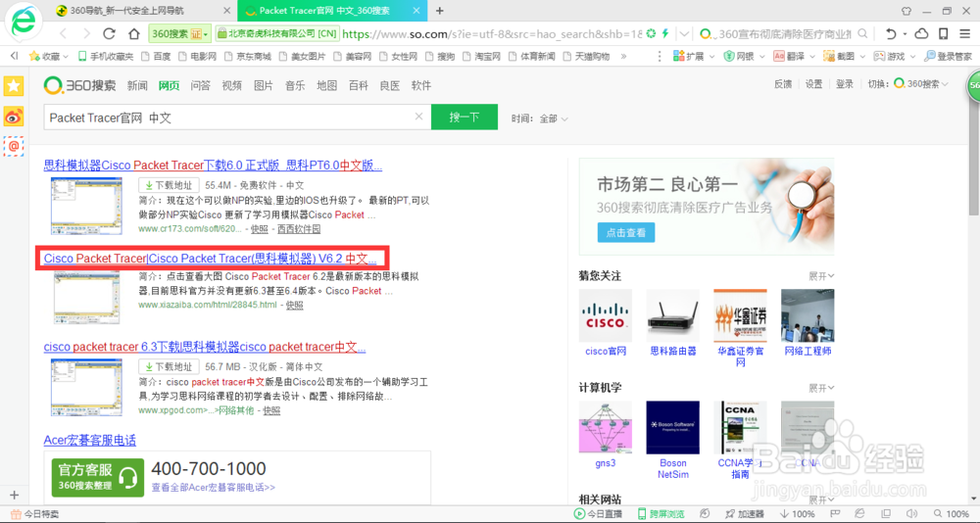Open the browser skin icon
Image resolution: width=980 pixels, height=523 pixels.
906,11
